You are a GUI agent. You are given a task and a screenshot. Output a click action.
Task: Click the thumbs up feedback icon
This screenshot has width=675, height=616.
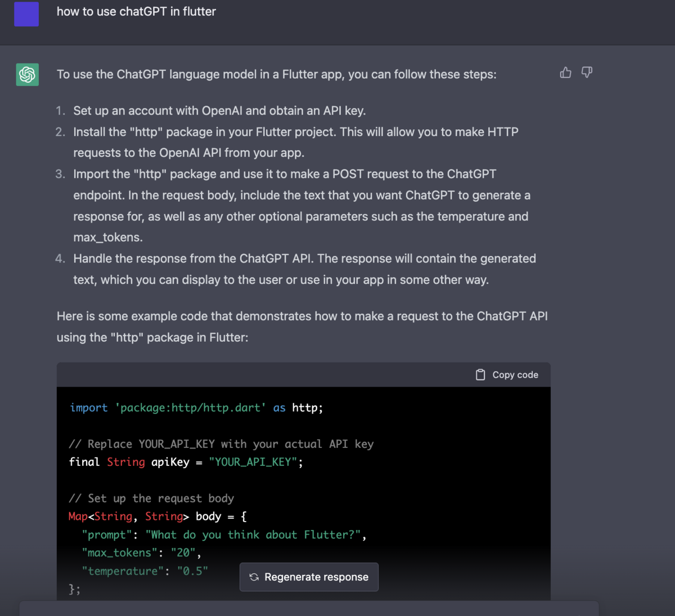point(565,73)
